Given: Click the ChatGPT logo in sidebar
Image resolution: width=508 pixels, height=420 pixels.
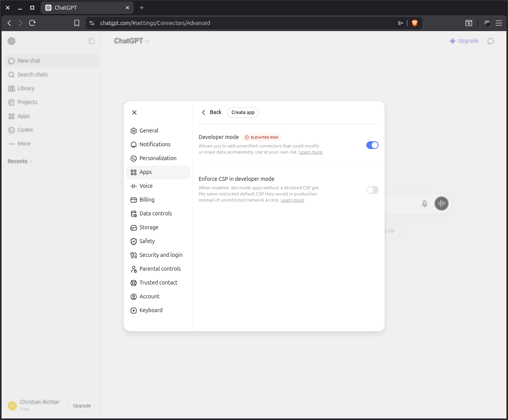Looking at the screenshot, I should [12, 41].
